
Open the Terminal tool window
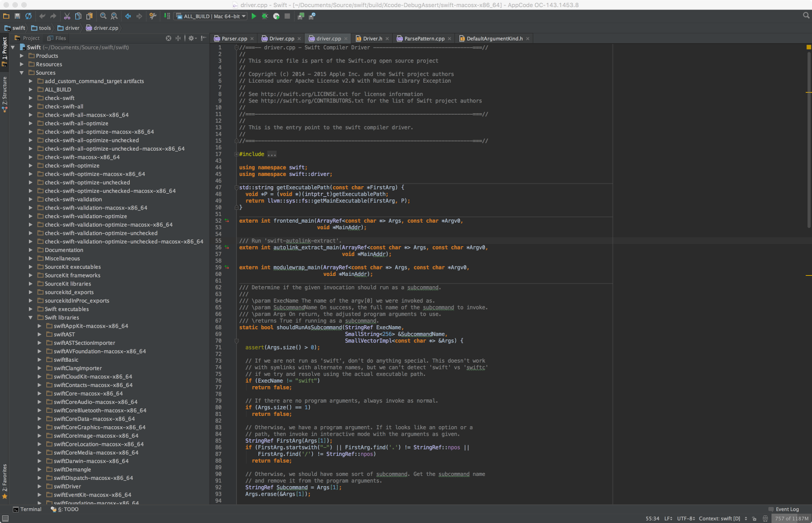pyautogui.click(x=27, y=509)
